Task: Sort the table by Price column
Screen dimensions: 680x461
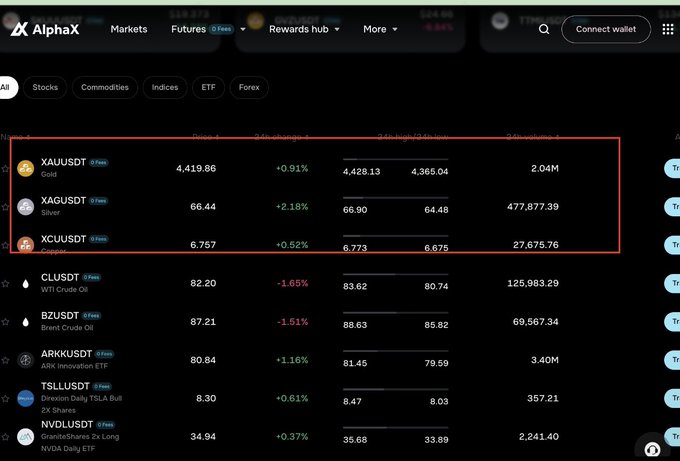Action: click(206, 137)
